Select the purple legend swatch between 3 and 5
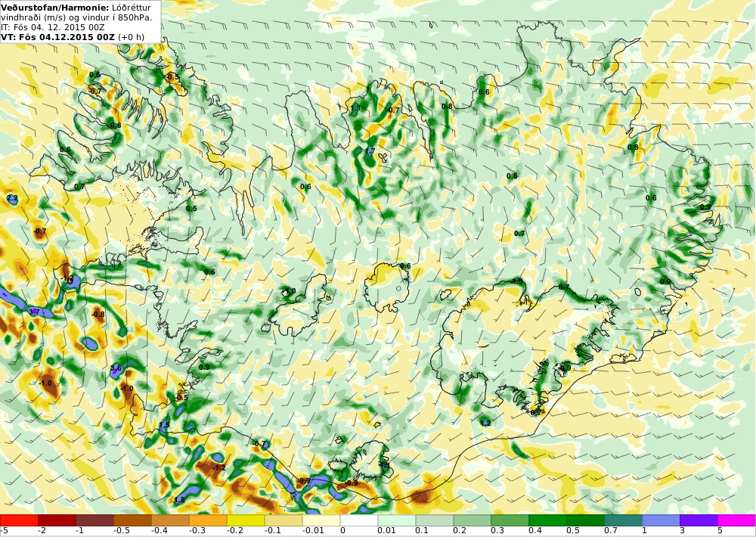756x537 pixels. [699, 520]
